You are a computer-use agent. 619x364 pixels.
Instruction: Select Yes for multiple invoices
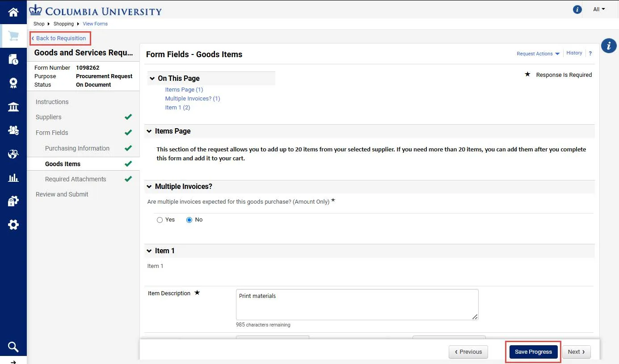[160, 220]
